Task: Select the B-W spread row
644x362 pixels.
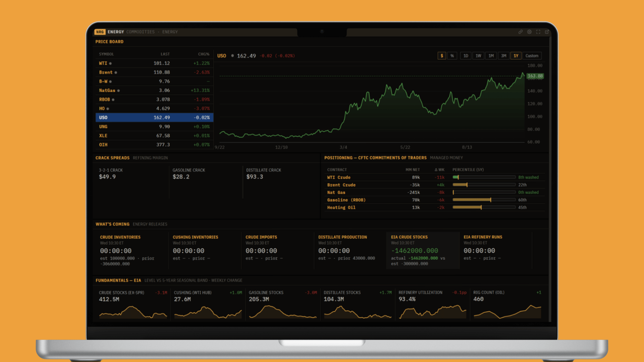Action: [x=154, y=81]
